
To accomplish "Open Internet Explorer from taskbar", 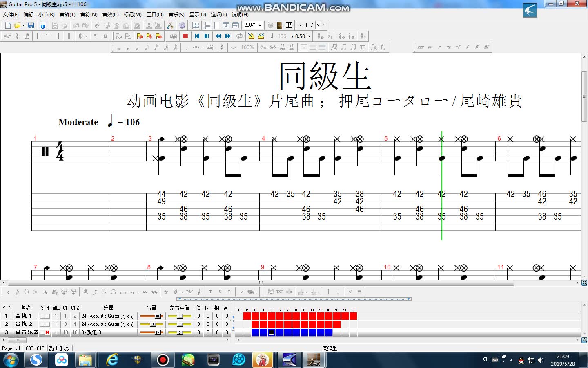I will click(112, 360).
